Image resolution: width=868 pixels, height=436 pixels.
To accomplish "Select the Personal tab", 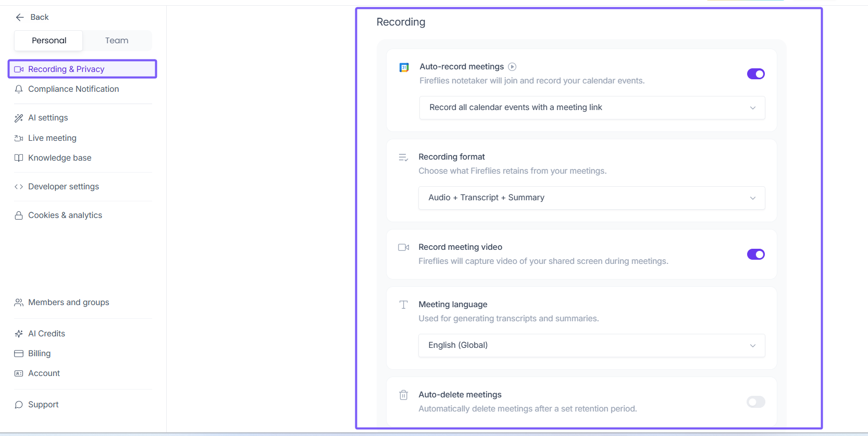I will [49, 41].
